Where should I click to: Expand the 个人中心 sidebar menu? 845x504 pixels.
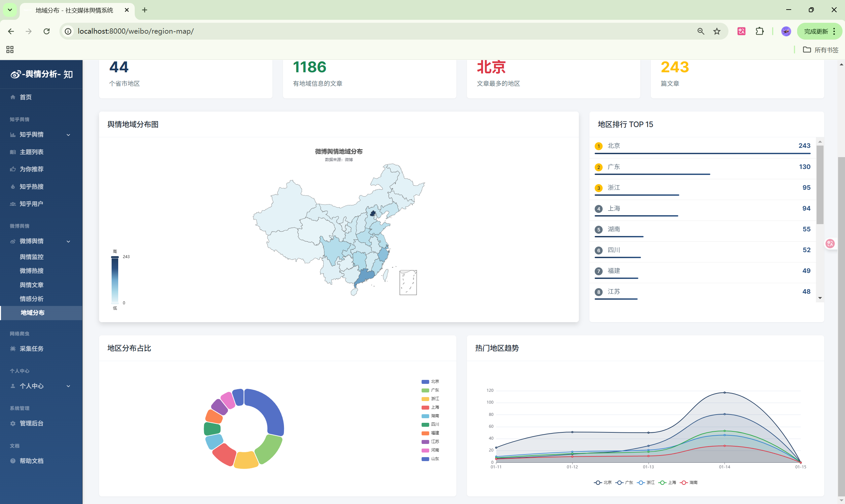(x=68, y=386)
